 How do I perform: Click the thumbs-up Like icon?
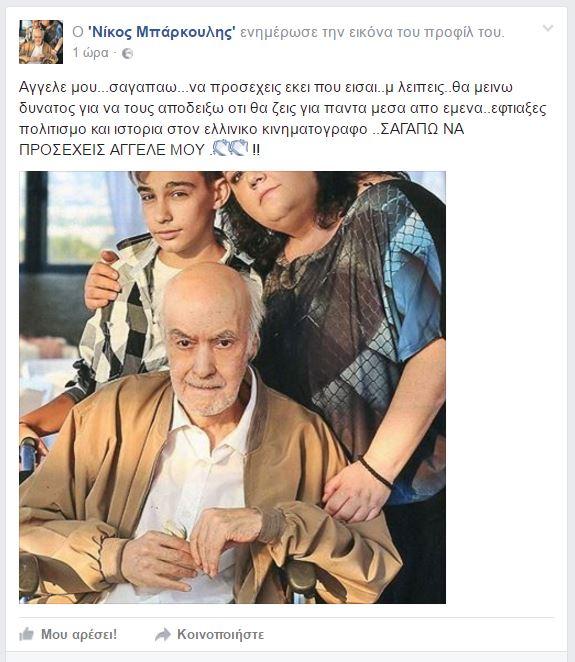click(26, 634)
